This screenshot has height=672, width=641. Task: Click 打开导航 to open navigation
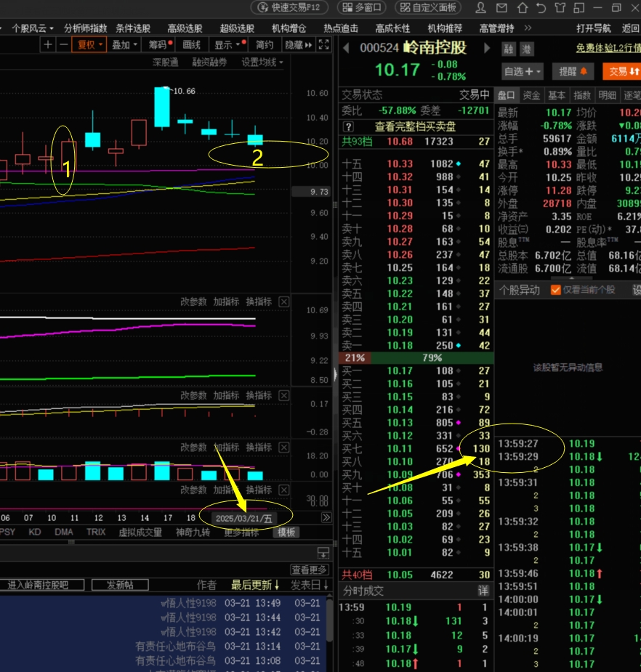pyautogui.click(x=594, y=28)
